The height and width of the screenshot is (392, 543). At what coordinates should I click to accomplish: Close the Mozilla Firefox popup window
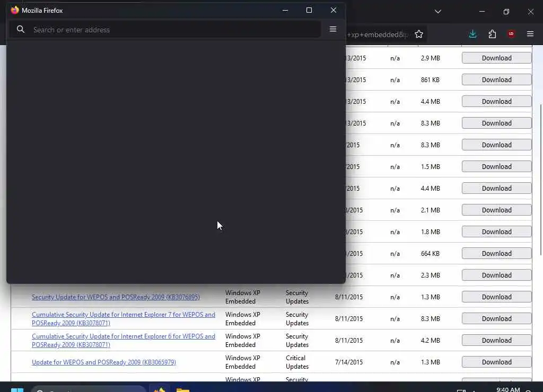click(334, 11)
